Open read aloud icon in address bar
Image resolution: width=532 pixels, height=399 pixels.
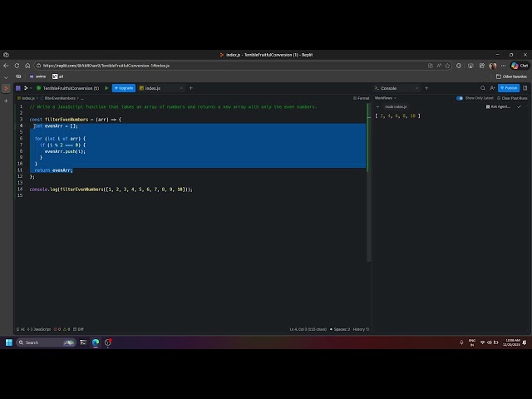pos(439,66)
